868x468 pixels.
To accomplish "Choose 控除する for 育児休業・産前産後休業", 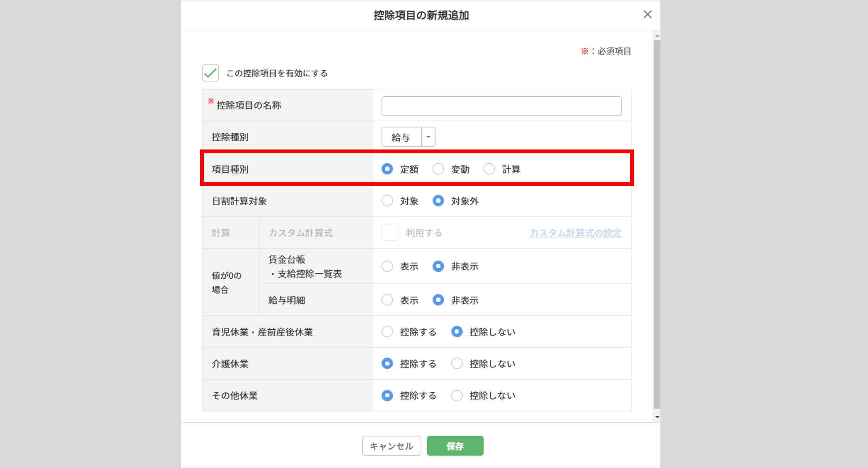I will click(387, 332).
